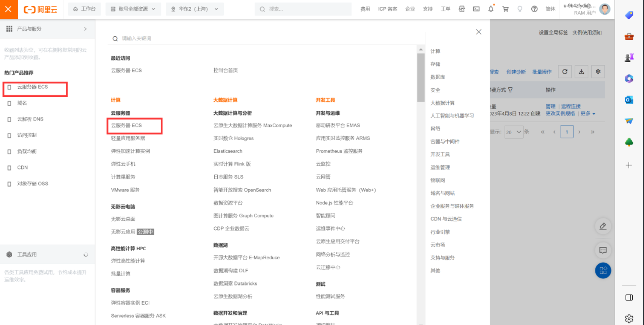Click the 远程连接 link
The image size is (644, 325).
pyautogui.click(x=571, y=107)
